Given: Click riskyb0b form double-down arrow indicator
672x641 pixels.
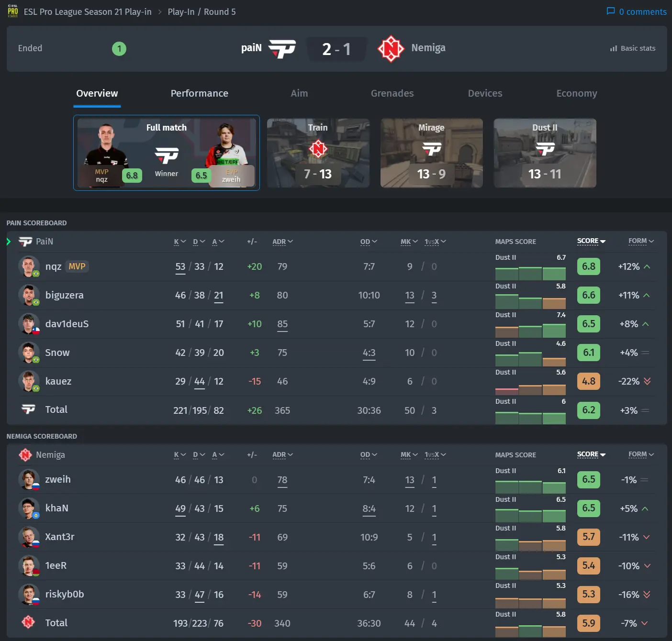Looking at the screenshot, I should [647, 595].
